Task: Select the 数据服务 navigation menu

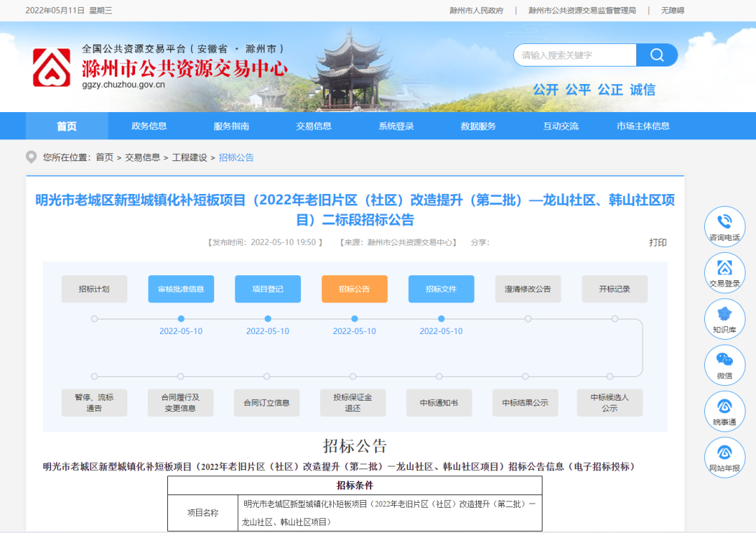Action: coord(477,126)
